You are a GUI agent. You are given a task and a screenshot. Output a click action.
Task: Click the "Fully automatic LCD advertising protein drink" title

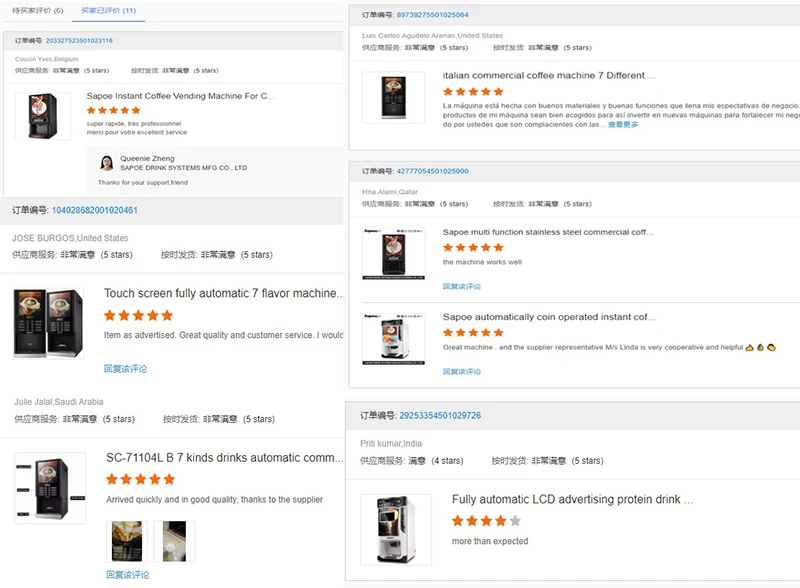[x=572, y=499]
